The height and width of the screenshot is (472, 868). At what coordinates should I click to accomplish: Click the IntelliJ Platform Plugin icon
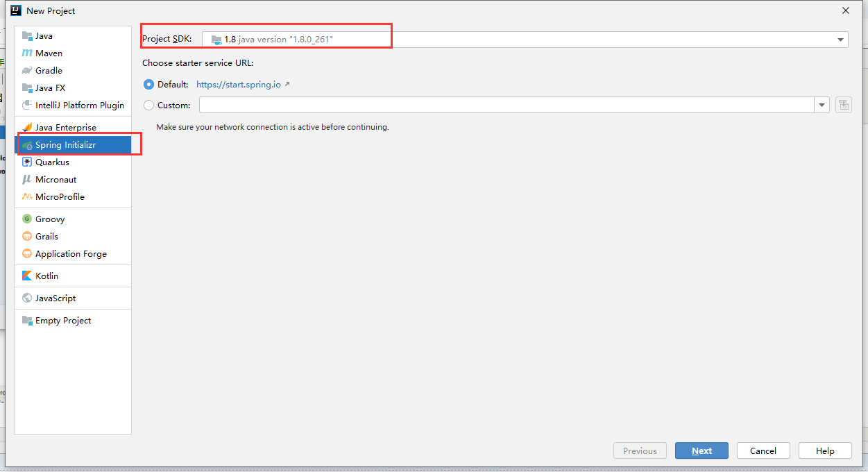coord(27,106)
